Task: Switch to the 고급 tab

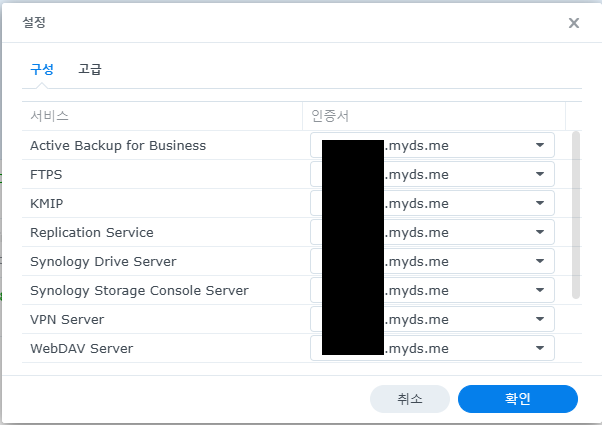Action: click(x=90, y=69)
